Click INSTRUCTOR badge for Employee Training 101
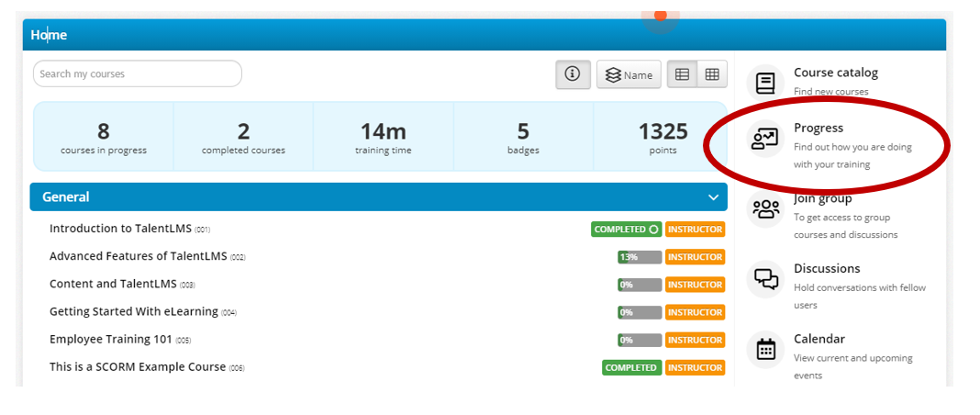The image size is (980, 415). coord(695,340)
